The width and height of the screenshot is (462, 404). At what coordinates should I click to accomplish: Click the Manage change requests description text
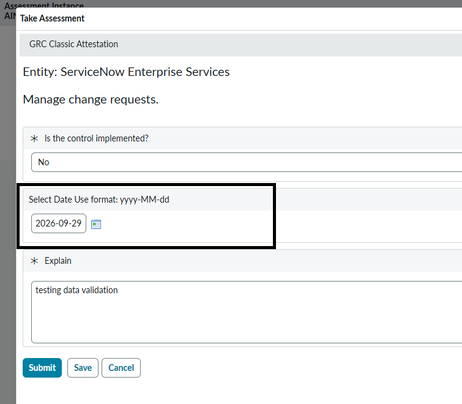[x=91, y=99]
